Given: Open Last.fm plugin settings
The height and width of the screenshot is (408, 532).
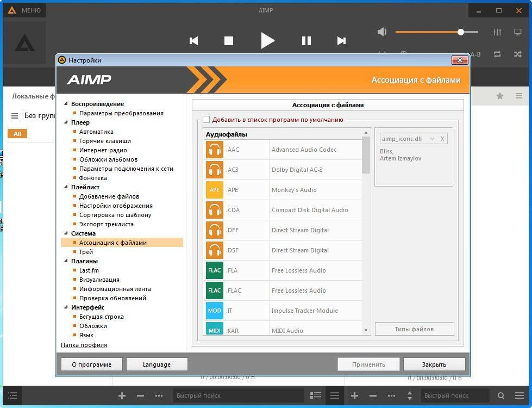Looking at the screenshot, I should pyautogui.click(x=89, y=270).
